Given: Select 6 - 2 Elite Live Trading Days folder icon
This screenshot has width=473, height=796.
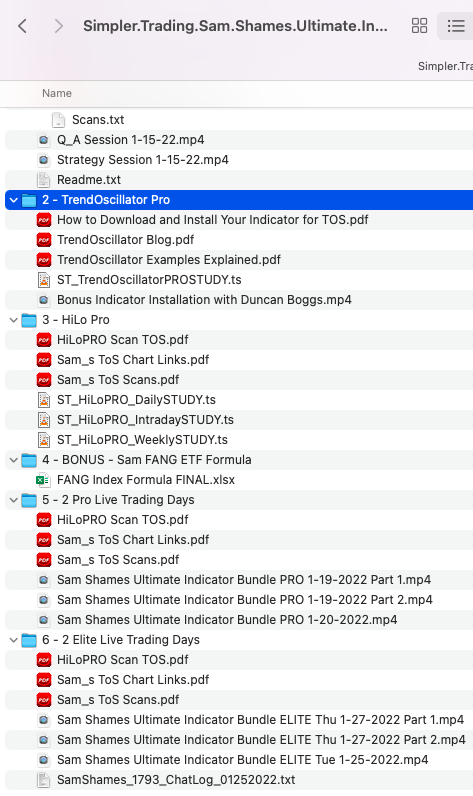Looking at the screenshot, I should [29, 640].
